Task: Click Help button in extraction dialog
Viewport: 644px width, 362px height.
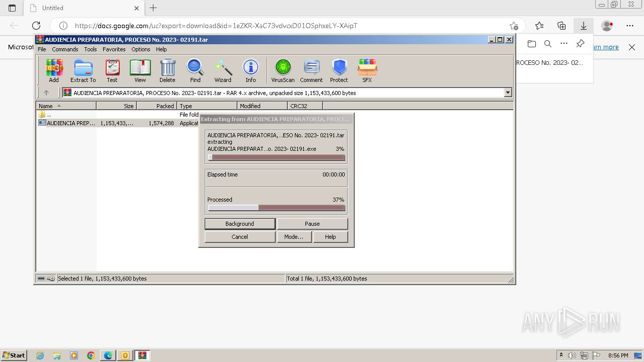Action: (331, 237)
